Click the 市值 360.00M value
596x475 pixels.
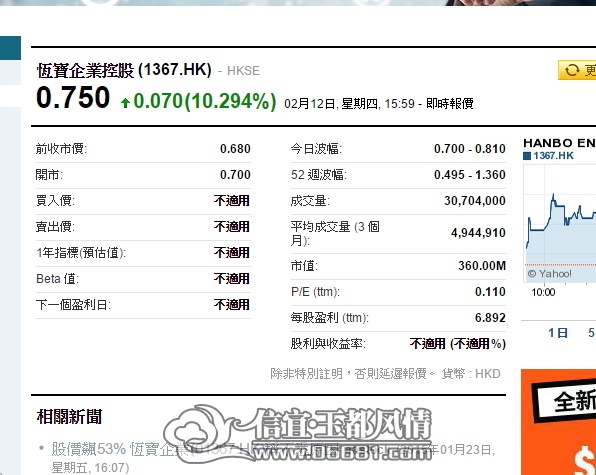click(482, 266)
